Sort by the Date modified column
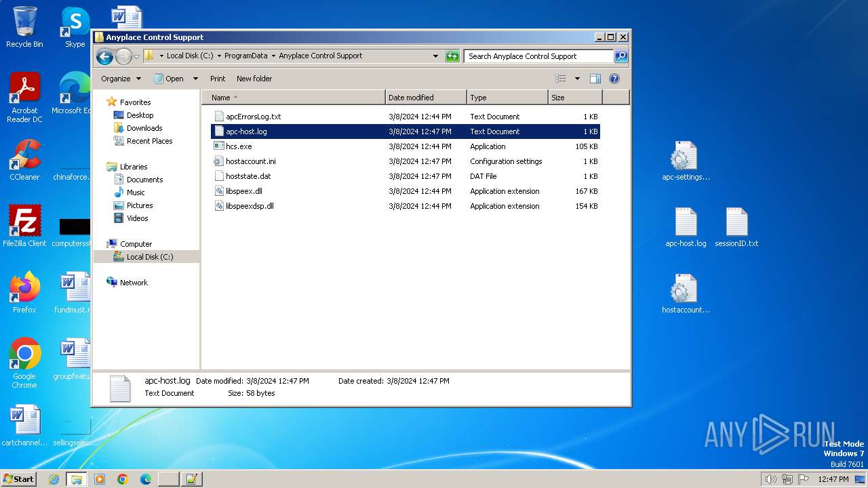 [426, 98]
